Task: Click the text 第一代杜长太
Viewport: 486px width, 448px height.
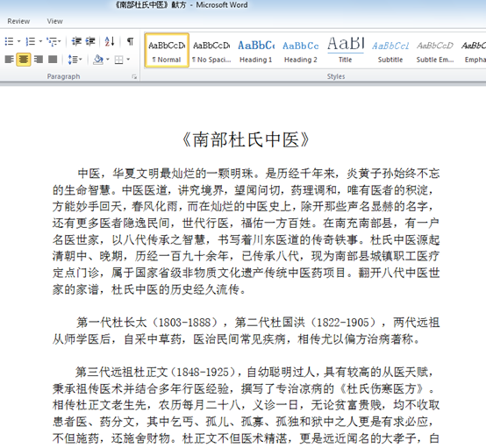Action: click(111, 323)
